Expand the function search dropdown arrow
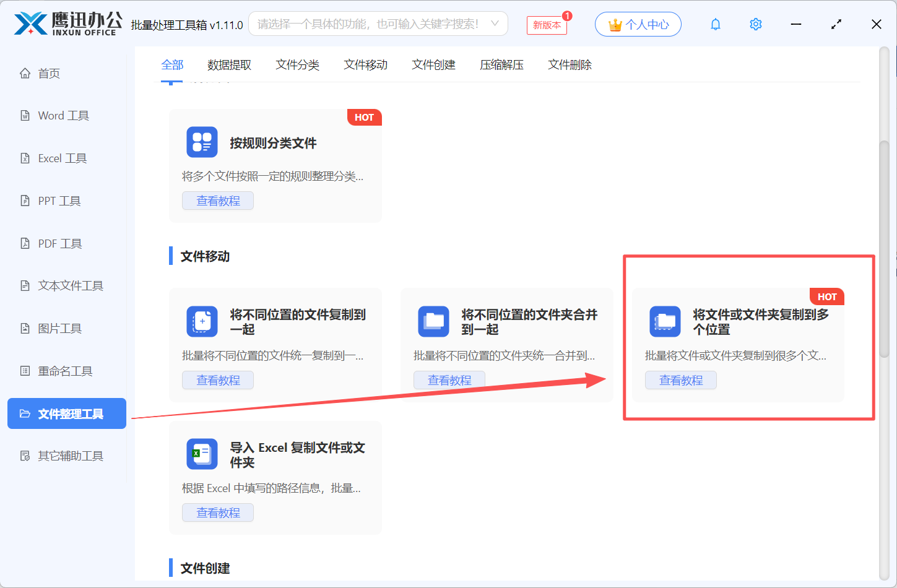897x588 pixels. click(495, 24)
